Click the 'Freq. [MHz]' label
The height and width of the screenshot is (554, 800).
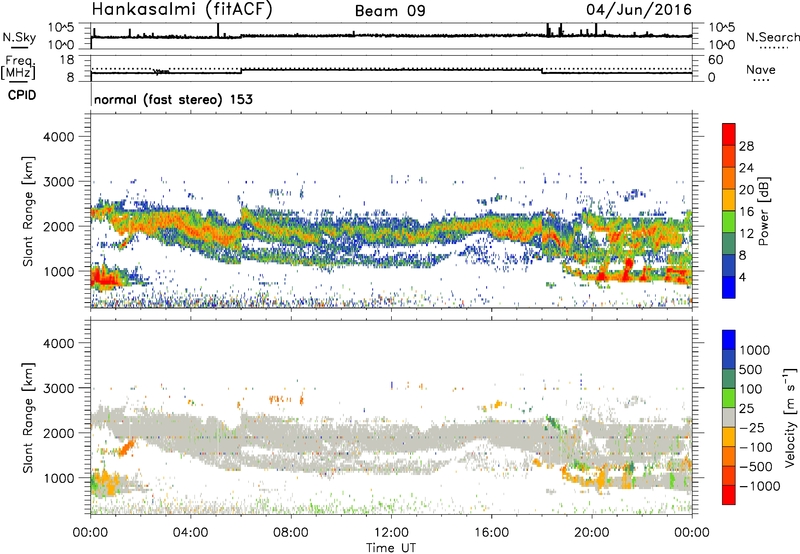pos(18,68)
